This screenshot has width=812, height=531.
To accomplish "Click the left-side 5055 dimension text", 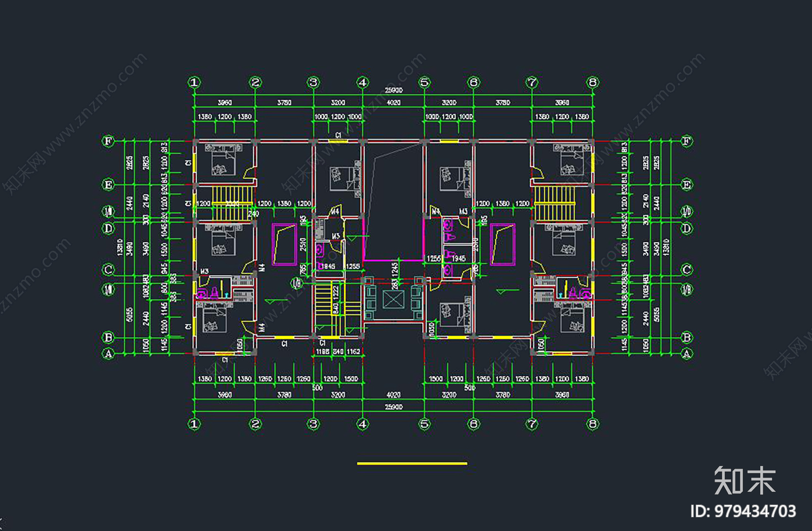I will tap(130, 315).
